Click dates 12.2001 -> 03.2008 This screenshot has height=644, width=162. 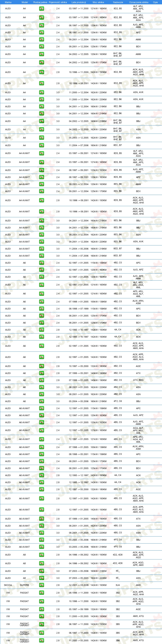point(79,585)
